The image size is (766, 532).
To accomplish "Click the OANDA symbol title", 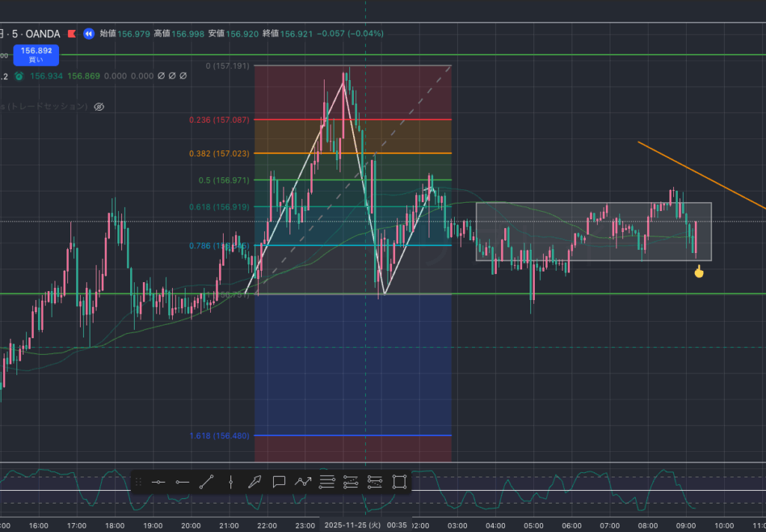I will point(42,34).
